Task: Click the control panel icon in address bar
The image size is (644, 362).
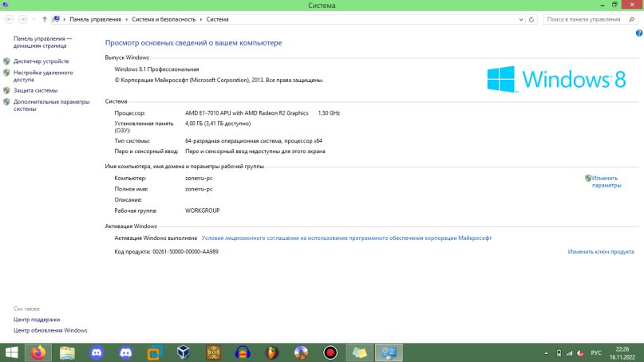Action: pos(57,19)
